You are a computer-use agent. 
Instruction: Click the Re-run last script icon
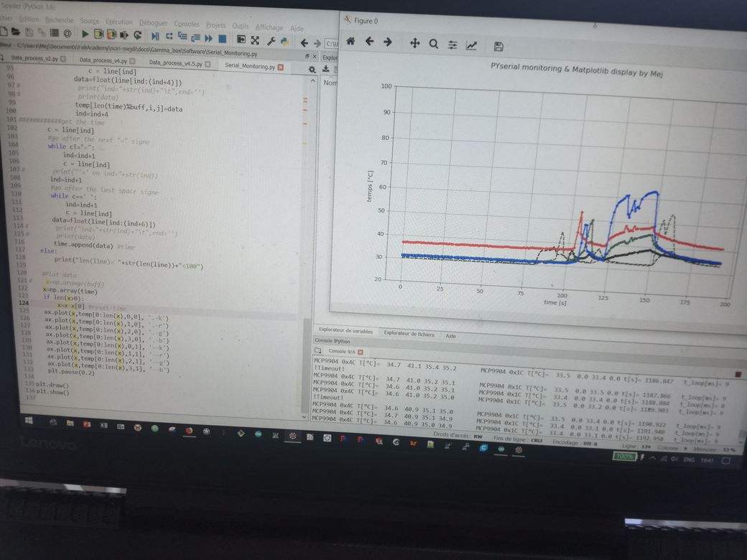[138, 34]
